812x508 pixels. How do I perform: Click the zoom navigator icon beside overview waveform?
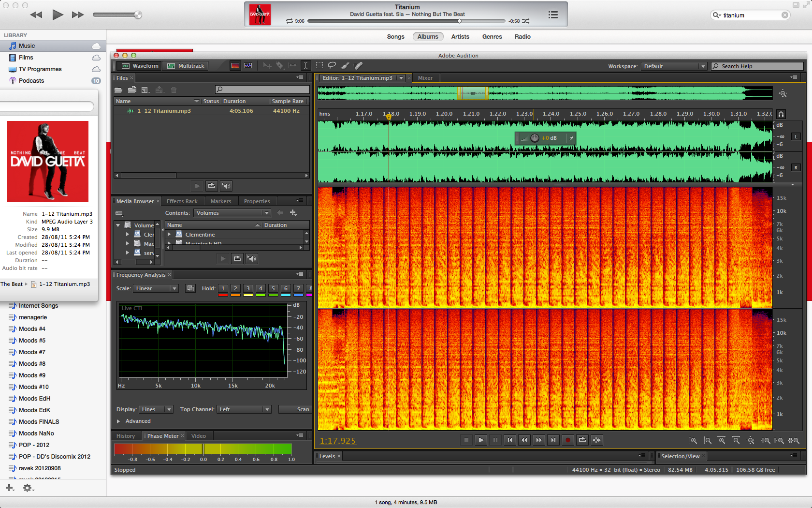(x=783, y=93)
